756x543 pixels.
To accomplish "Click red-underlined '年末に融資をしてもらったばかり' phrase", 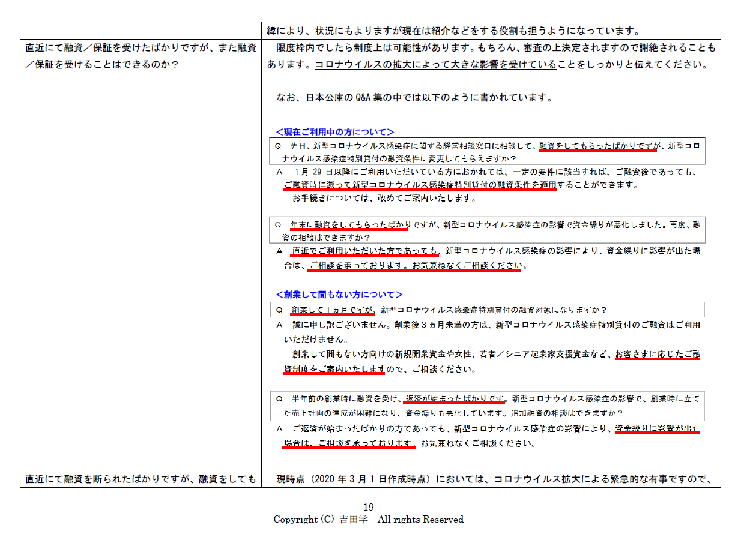I will (349, 225).
